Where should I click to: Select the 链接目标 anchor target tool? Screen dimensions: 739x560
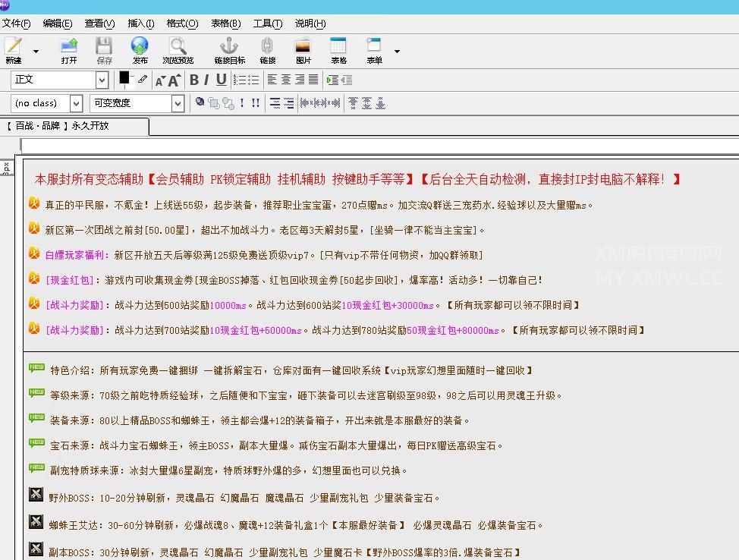tap(229, 50)
